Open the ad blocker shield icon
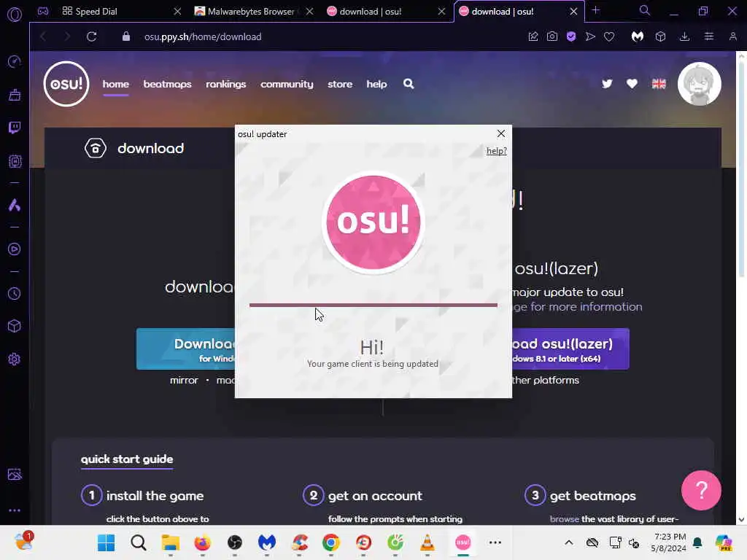 click(x=571, y=36)
